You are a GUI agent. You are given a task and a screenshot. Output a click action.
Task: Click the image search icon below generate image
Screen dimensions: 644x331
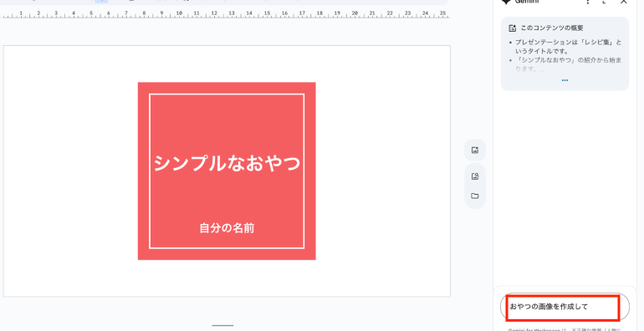pyautogui.click(x=475, y=176)
